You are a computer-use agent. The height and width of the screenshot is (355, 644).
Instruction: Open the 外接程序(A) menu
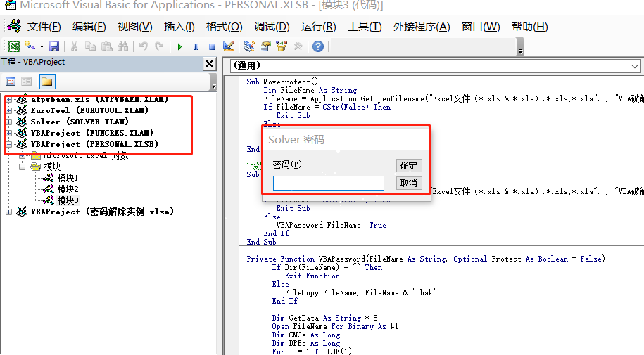pos(422,27)
